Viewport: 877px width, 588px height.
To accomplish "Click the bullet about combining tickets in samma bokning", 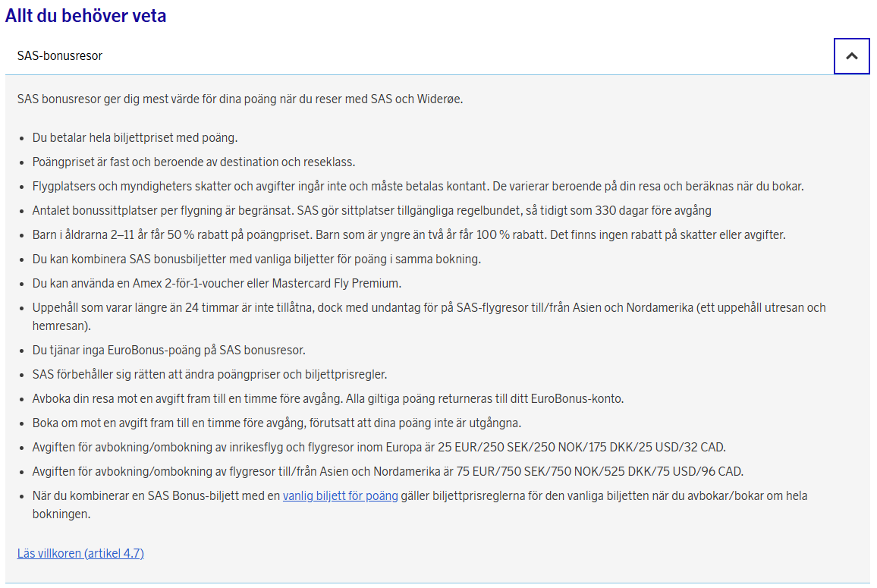I will (x=256, y=259).
